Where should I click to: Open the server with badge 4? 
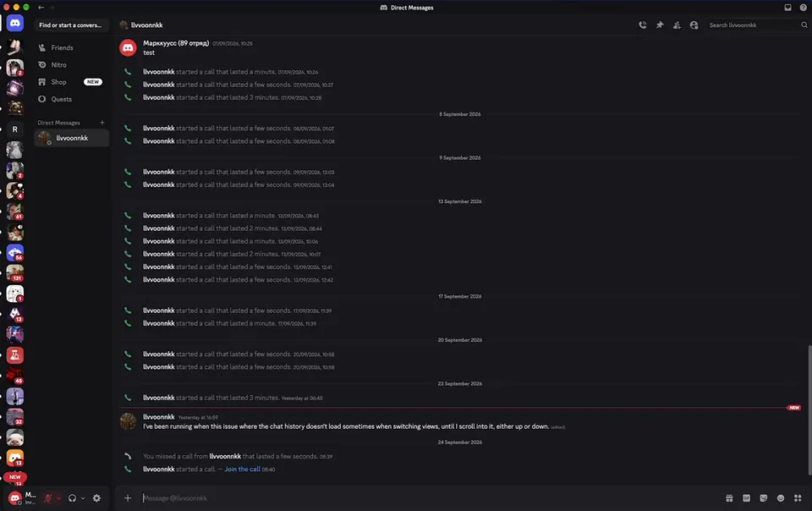click(15, 190)
